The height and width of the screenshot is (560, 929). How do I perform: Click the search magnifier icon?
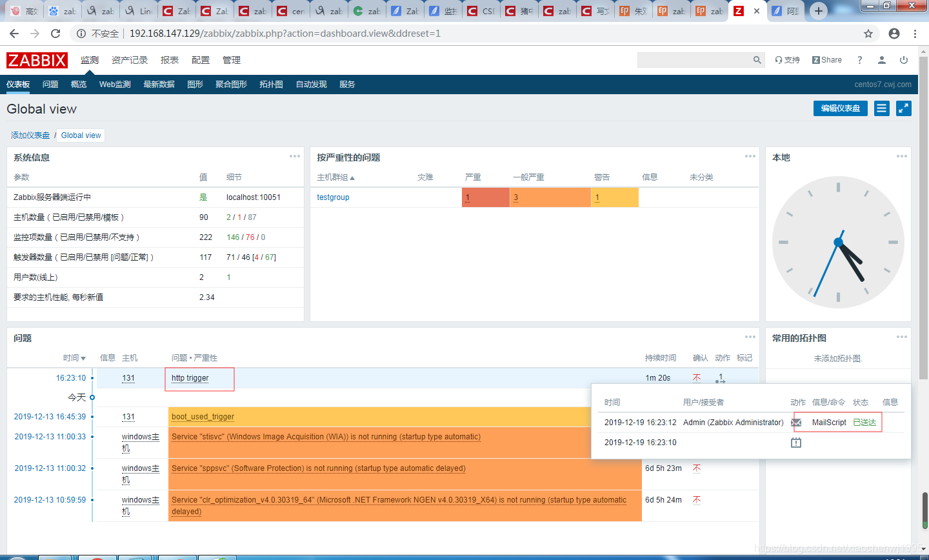coord(757,60)
